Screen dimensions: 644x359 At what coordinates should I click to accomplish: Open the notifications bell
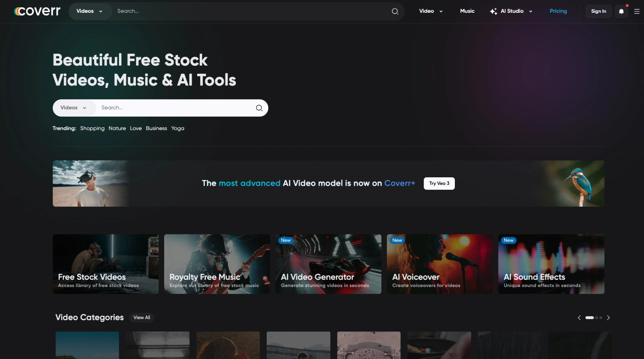(621, 12)
